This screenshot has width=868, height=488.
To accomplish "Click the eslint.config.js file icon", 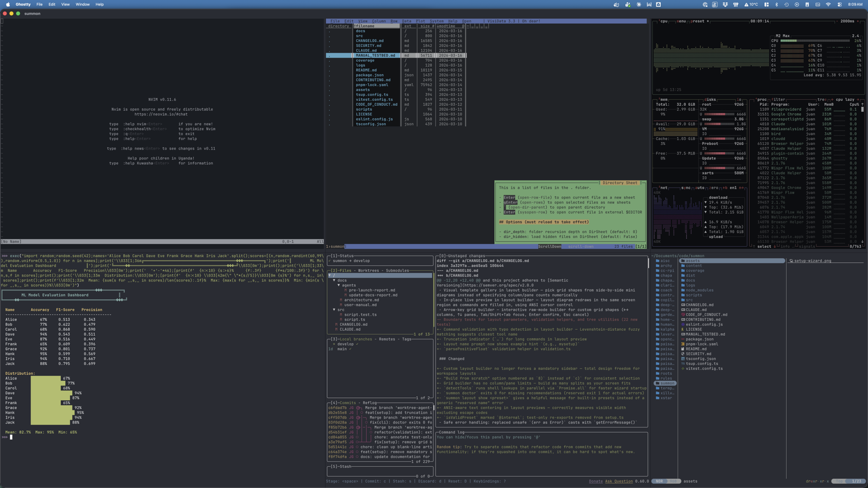I will pos(682,324).
